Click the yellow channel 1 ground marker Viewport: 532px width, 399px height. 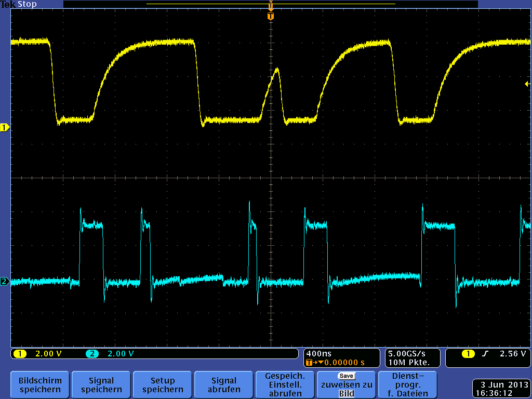pyautogui.click(x=5, y=127)
